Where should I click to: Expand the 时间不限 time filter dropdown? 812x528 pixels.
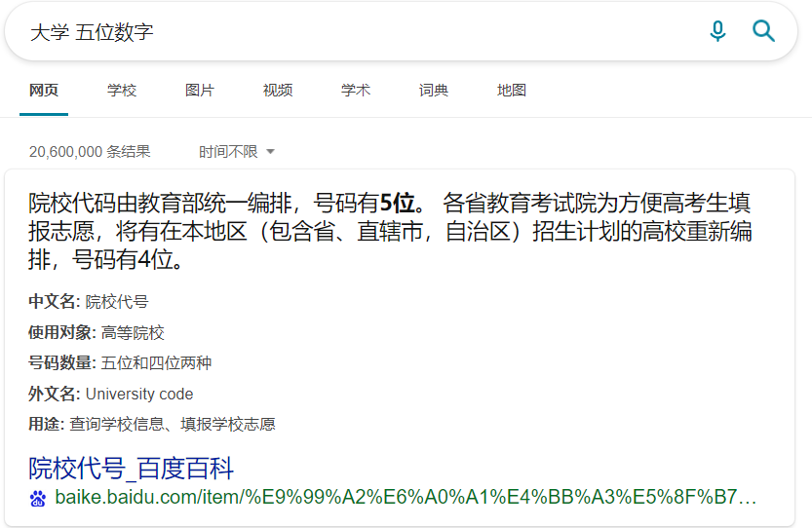click(237, 152)
